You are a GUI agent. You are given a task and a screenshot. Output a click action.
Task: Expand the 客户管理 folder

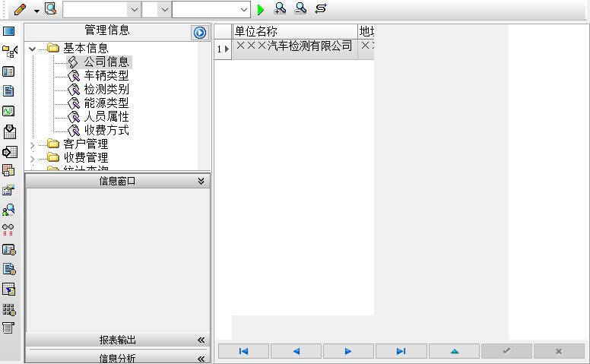[x=33, y=145]
